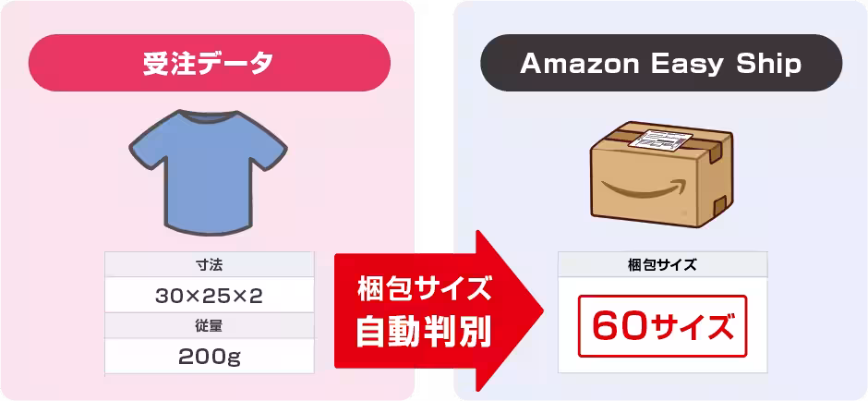Click the 自動判別 text on arrow
The width and height of the screenshot is (868, 401).
pyautogui.click(x=424, y=331)
